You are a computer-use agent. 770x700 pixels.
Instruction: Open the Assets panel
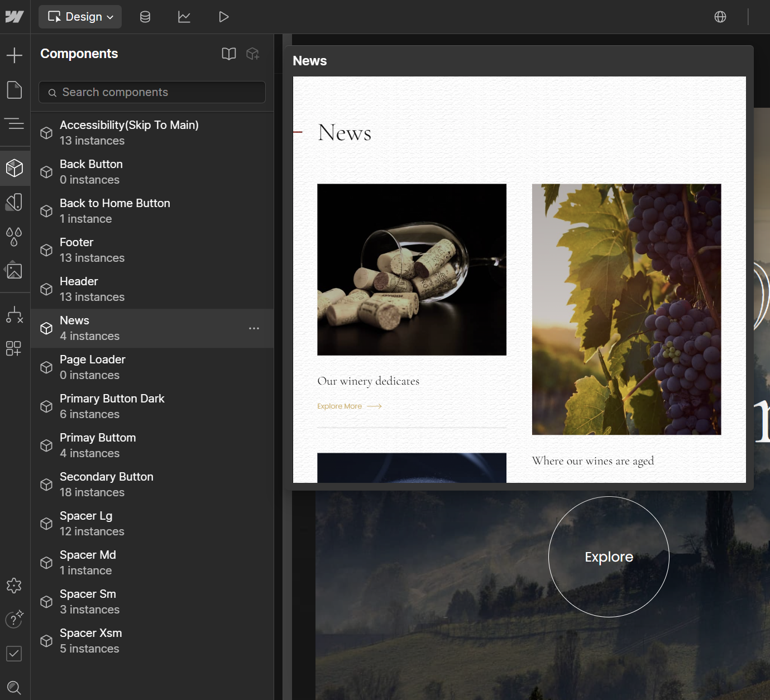tap(15, 271)
